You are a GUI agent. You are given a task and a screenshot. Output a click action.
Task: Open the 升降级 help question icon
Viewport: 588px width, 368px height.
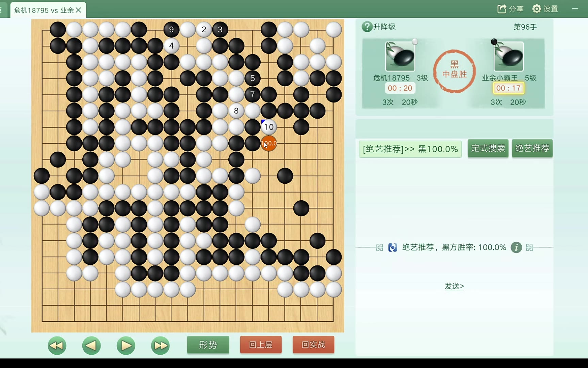(x=367, y=27)
